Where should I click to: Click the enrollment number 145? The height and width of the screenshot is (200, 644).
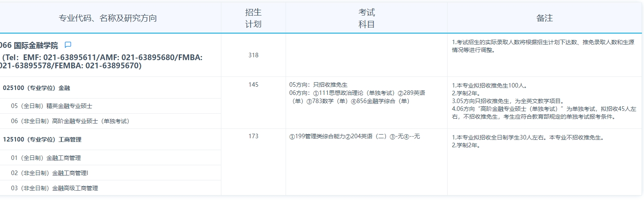253,85
